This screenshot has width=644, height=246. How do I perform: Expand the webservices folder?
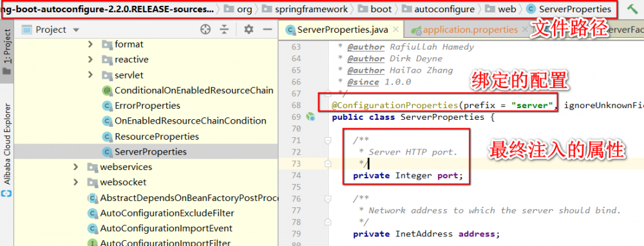tap(75, 167)
